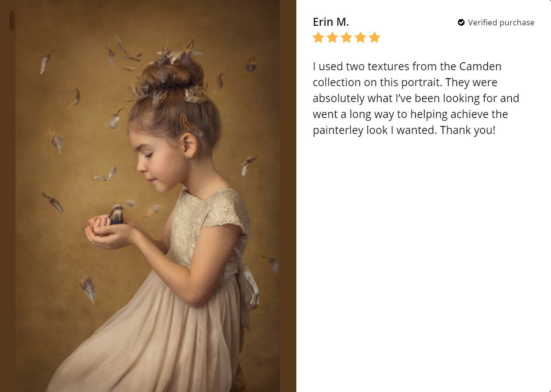Click the dark brown strip right of photo

[288, 196]
